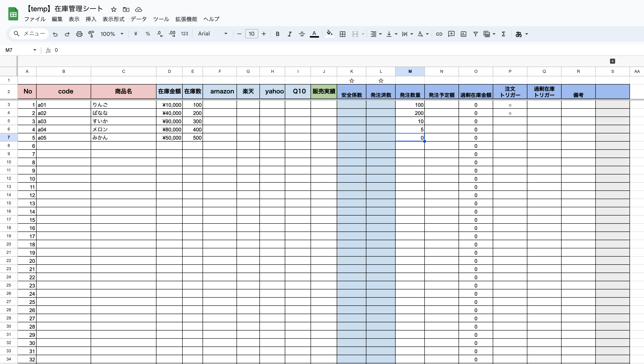644x364 pixels.
Task: Click the create filter icon
Action: tap(475, 34)
